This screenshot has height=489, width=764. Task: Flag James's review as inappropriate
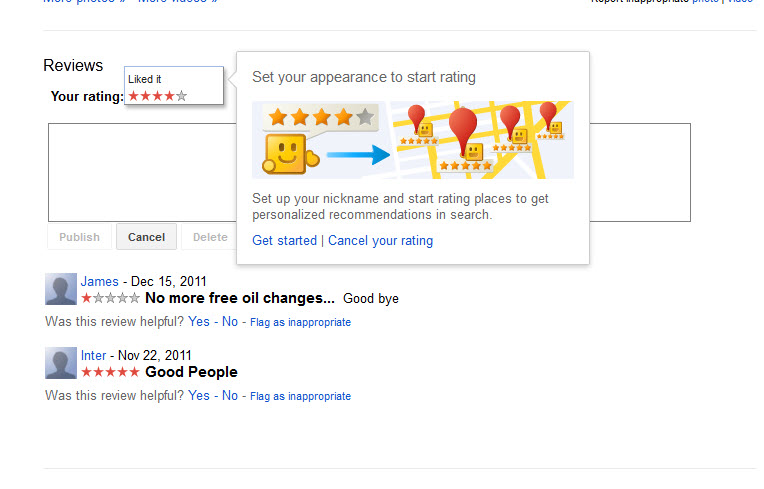(x=300, y=322)
